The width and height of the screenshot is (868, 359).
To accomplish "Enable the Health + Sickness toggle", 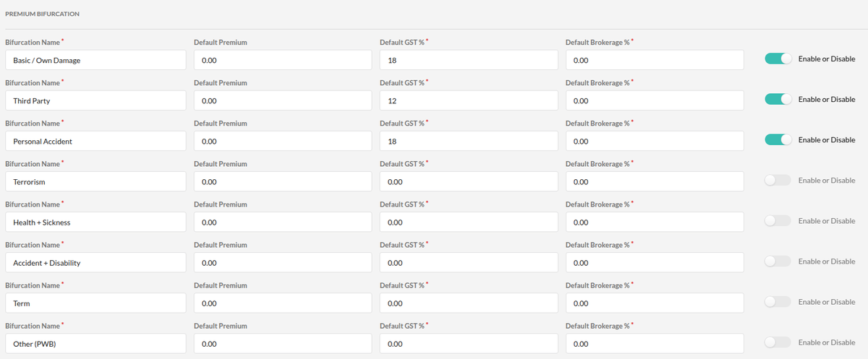I will (x=778, y=221).
